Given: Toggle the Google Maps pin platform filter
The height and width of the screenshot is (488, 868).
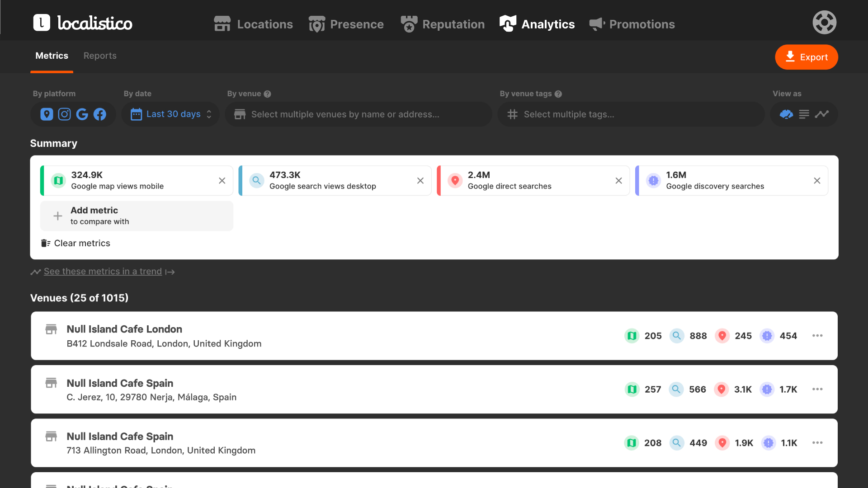Looking at the screenshot, I should [47, 114].
